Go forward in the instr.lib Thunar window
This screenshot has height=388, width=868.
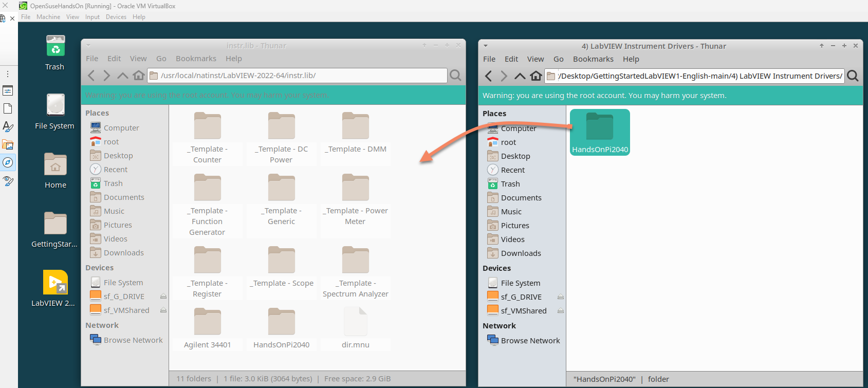point(106,76)
